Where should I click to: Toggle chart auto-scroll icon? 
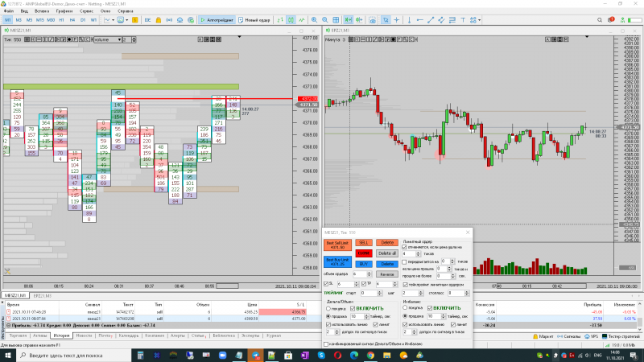tap(349, 19)
